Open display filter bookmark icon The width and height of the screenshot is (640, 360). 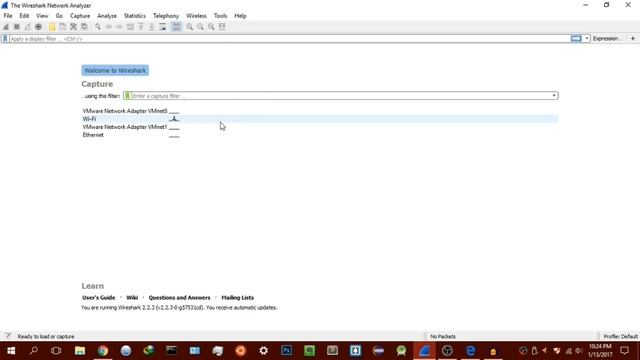pos(5,39)
